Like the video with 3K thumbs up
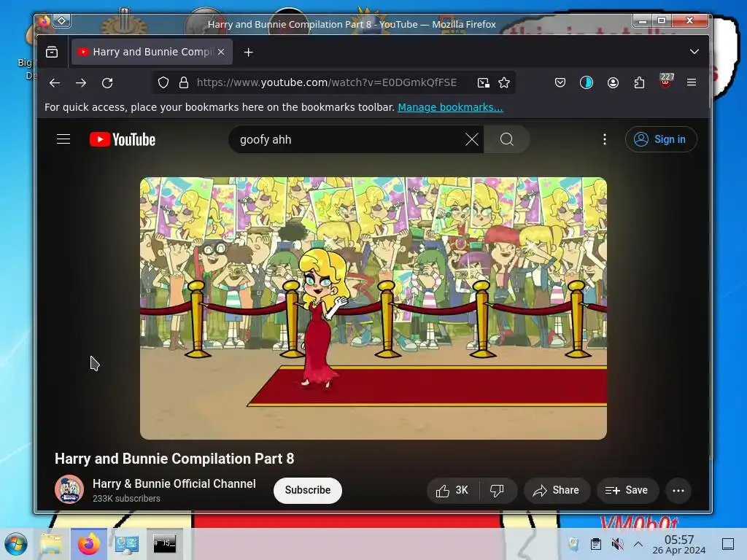The width and height of the screenshot is (747, 560). point(452,491)
